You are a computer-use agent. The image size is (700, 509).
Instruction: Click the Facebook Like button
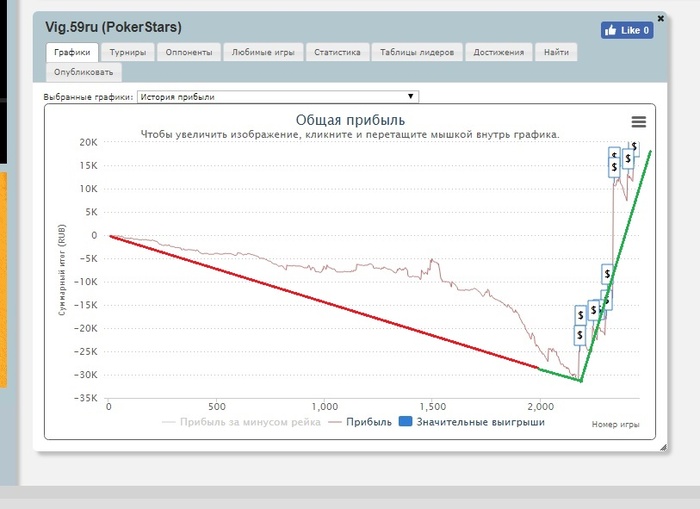coord(627,30)
